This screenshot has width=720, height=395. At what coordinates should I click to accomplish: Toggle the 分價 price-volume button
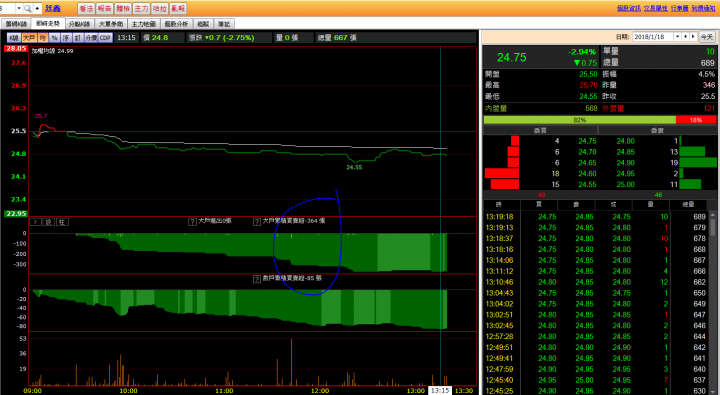(91, 38)
